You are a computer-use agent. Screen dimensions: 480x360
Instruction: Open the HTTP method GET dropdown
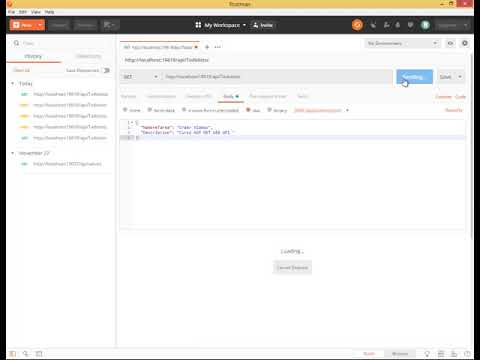[x=140, y=77]
